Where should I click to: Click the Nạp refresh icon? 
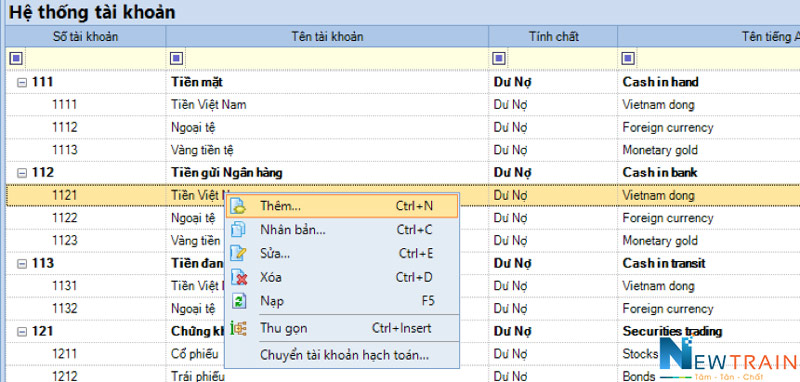click(x=238, y=301)
